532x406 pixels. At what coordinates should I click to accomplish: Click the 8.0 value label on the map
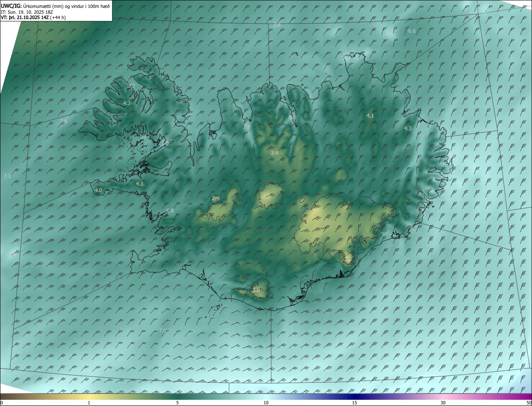292,117
